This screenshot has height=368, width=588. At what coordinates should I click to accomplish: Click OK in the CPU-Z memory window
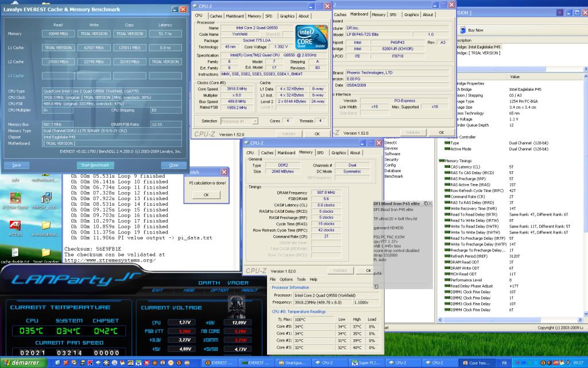pyautogui.click(x=369, y=270)
